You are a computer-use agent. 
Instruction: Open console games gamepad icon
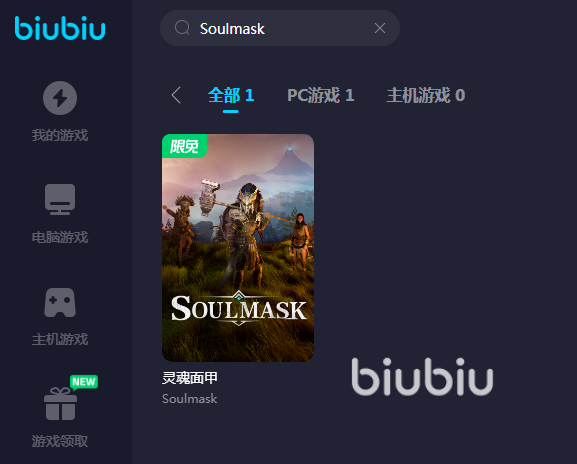click(60, 302)
